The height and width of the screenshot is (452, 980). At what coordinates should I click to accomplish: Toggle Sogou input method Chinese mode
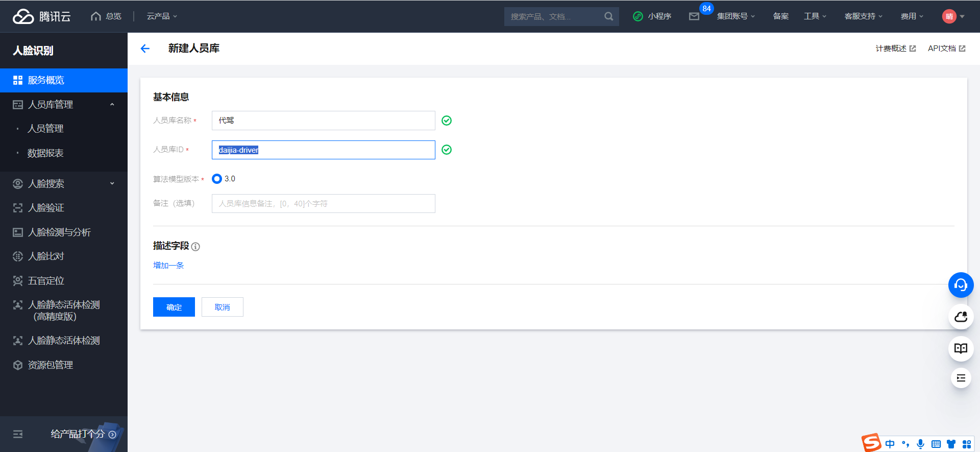point(890,444)
